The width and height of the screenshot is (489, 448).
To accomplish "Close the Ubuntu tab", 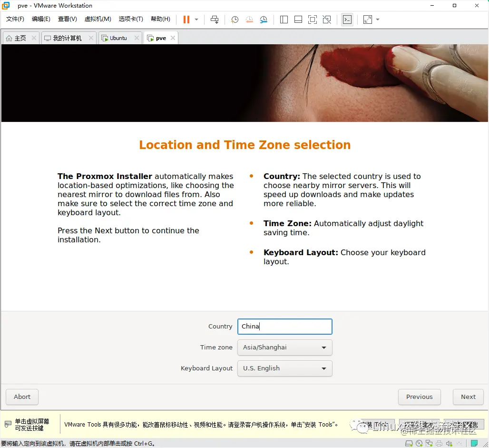I will click(137, 38).
